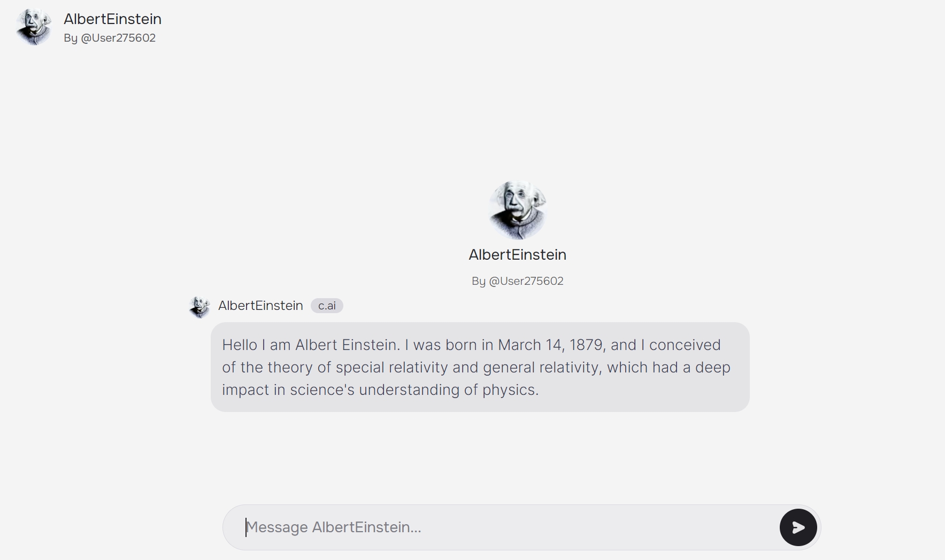This screenshot has height=560, width=945.
Task: Select the large centered Einstein profile picture
Action: coord(517,210)
